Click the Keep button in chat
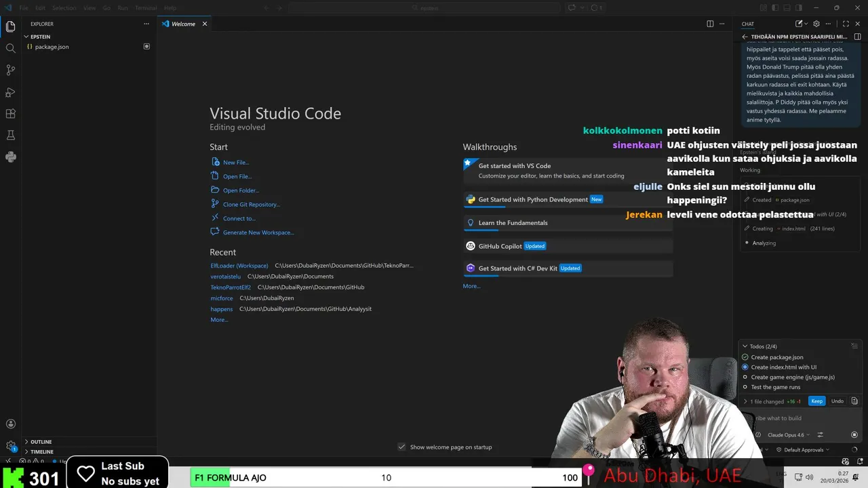 coord(816,401)
